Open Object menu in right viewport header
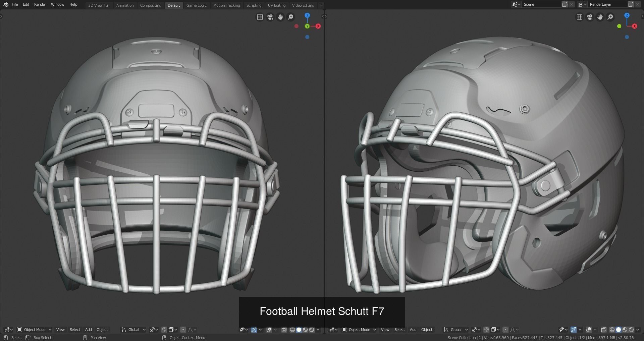The image size is (644, 341). pyautogui.click(x=427, y=330)
